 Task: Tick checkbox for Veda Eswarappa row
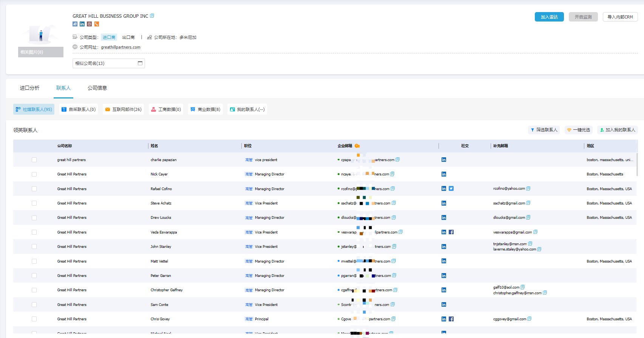coord(34,232)
